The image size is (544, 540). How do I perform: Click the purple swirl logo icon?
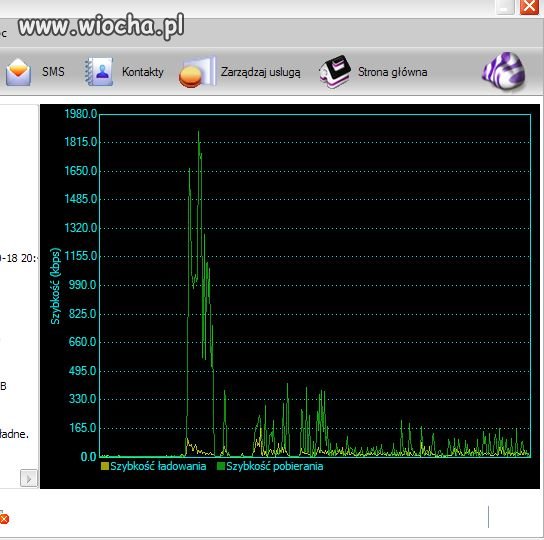[504, 71]
